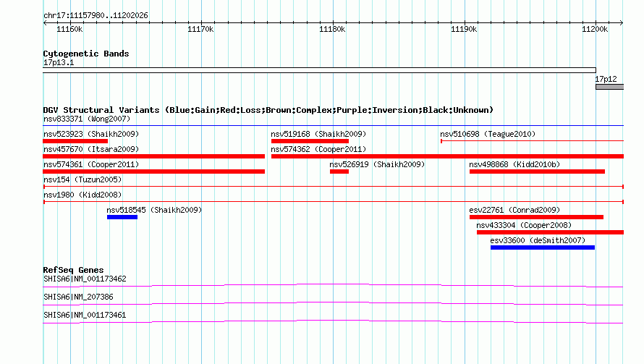Viewport: 644px width, 364px height.
Task: Click the 11160k ruler position label
Action: [x=69, y=29]
